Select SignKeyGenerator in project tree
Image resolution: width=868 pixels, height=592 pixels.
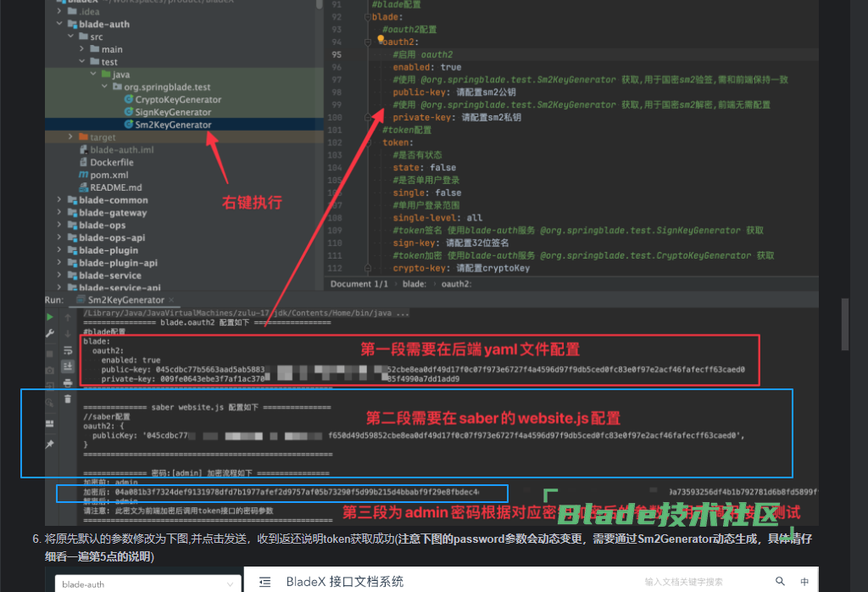click(x=173, y=112)
